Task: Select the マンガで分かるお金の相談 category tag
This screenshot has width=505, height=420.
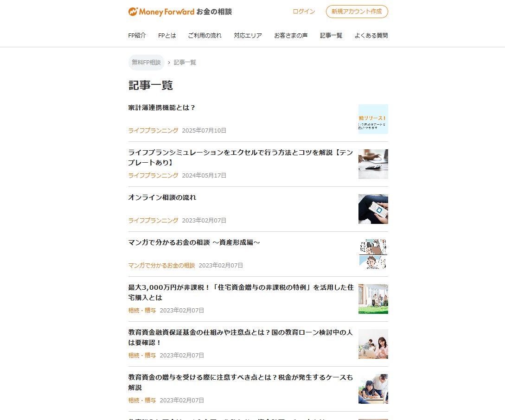Action: point(161,266)
